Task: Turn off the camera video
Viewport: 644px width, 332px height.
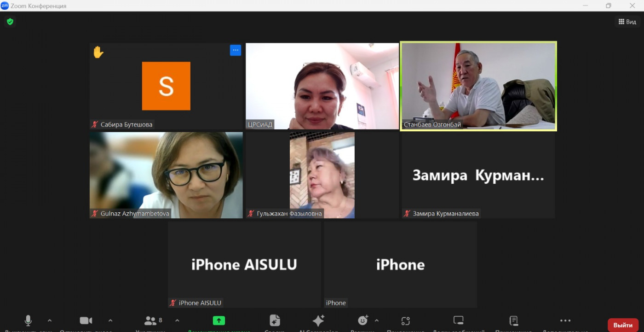Action: [86, 320]
